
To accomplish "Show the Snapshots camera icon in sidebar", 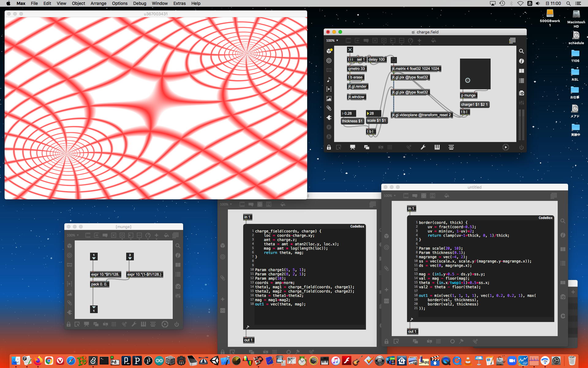I will coord(521,93).
